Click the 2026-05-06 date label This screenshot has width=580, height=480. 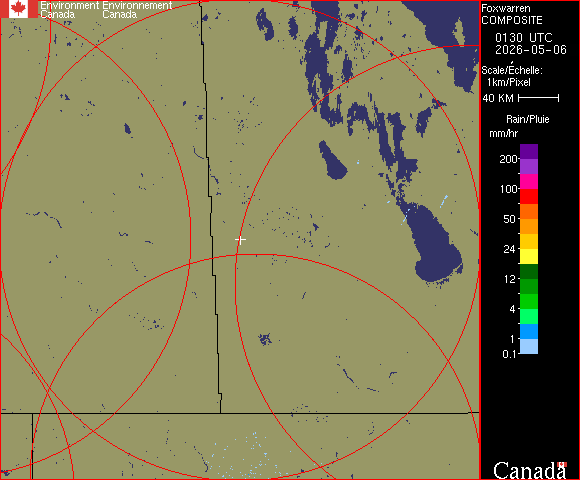click(531, 50)
